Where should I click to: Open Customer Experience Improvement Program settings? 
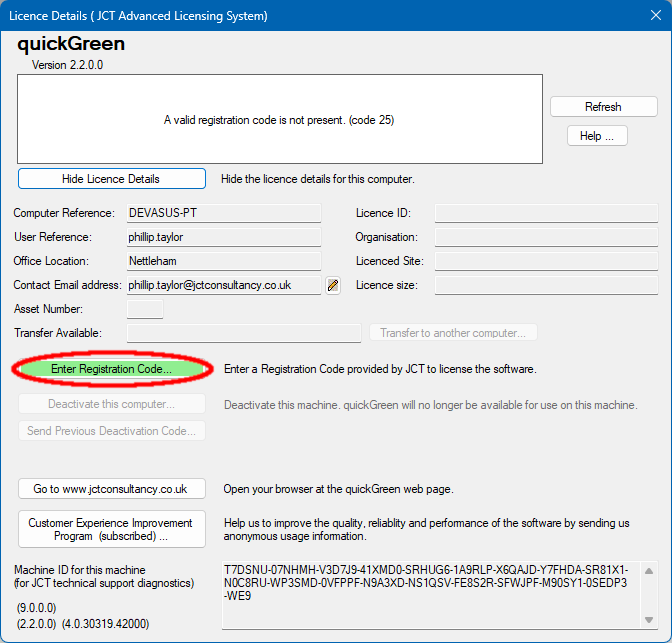pos(111,529)
